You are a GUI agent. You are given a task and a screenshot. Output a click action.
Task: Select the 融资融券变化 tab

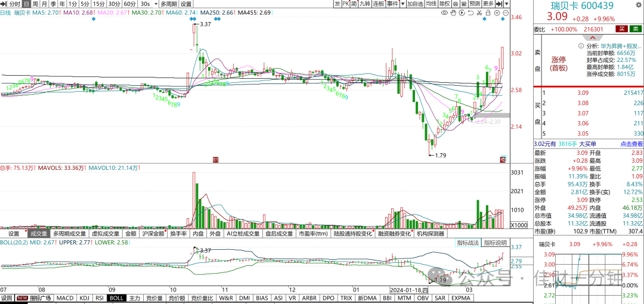[394, 233]
